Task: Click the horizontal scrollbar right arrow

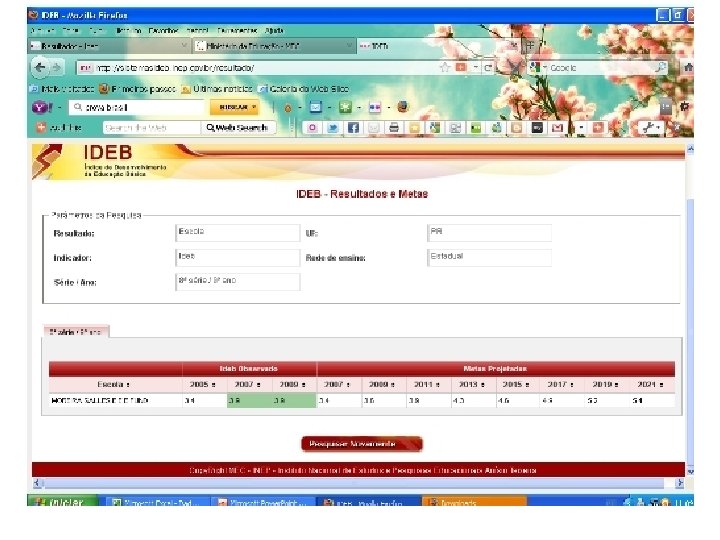Action: click(x=680, y=483)
